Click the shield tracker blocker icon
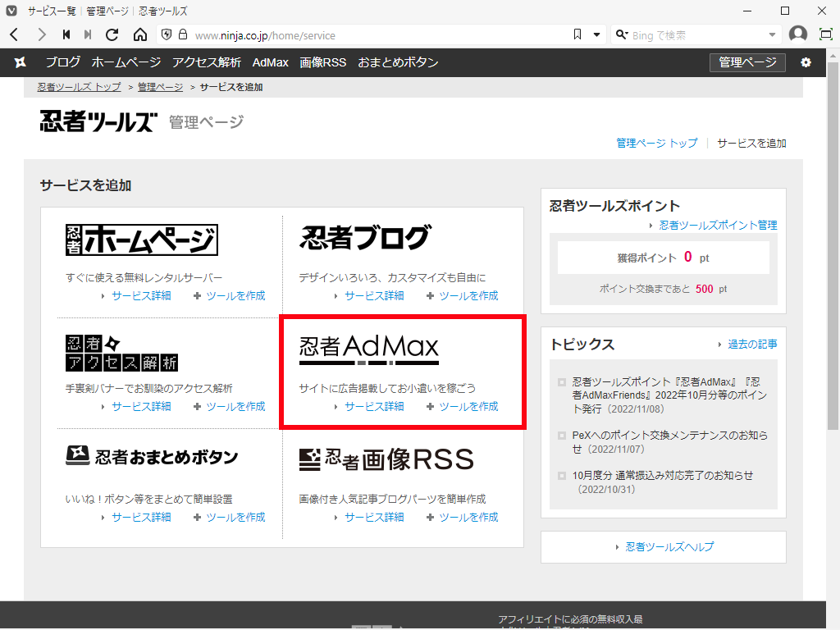The width and height of the screenshot is (840, 630). [x=167, y=34]
